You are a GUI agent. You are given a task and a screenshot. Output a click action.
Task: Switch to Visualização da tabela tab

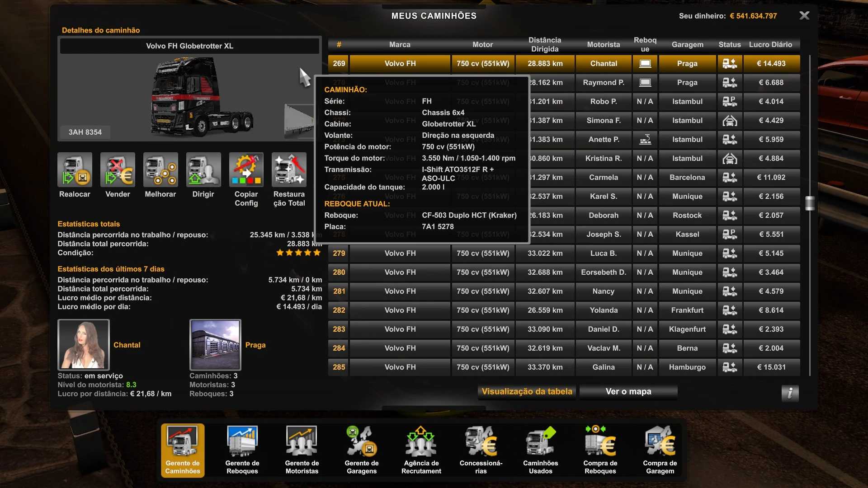click(x=527, y=392)
